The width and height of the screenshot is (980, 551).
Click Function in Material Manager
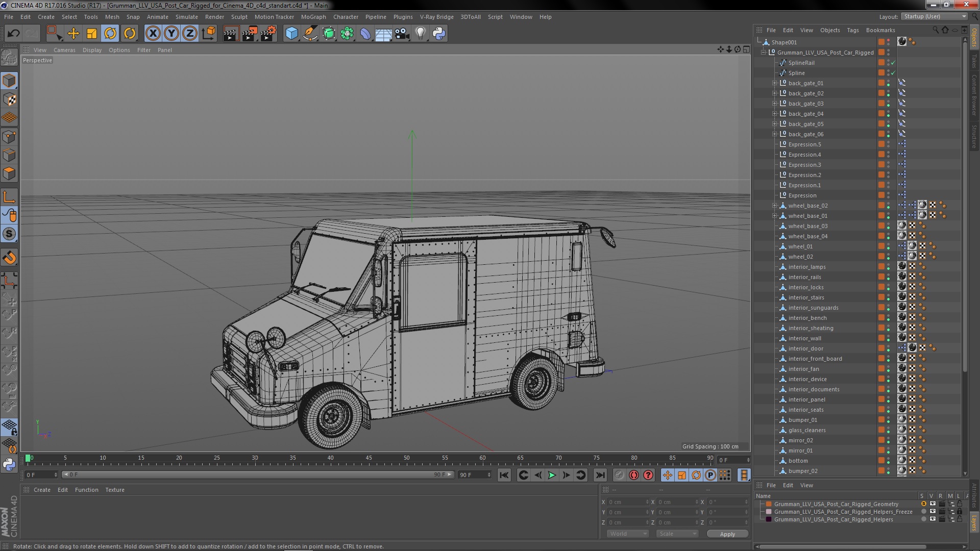[x=86, y=490]
